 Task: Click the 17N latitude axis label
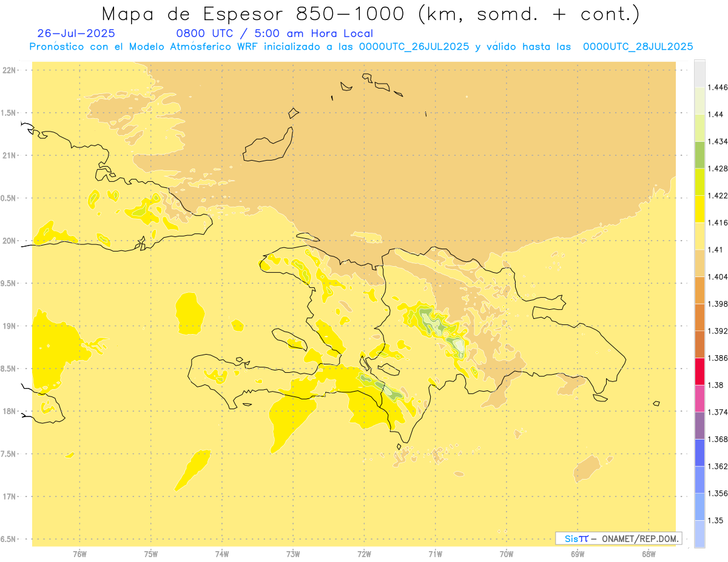[x=10, y=497]
